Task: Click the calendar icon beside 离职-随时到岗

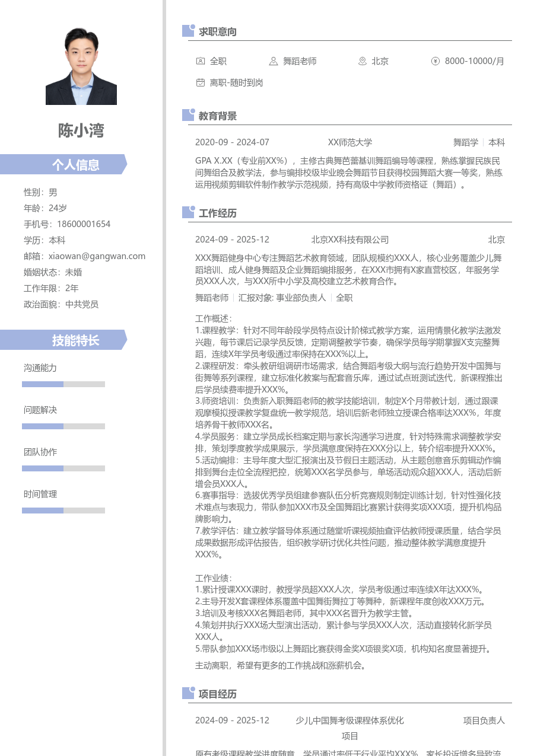Action: tap(200, 83)
